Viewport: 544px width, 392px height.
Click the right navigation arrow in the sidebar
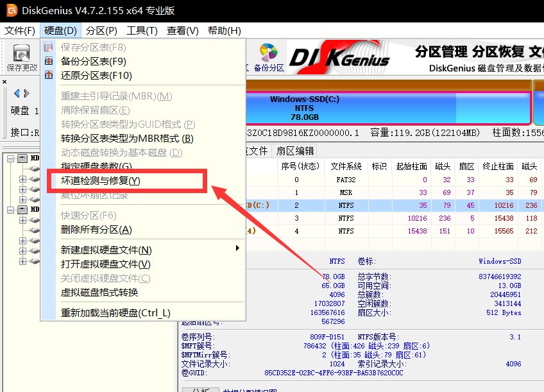27,93
